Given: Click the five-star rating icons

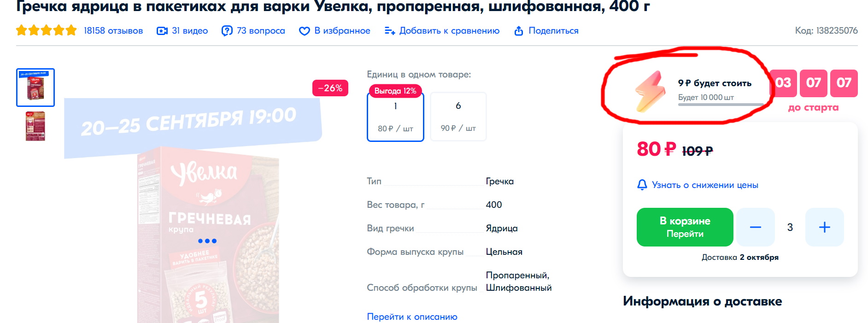Looking at the screenshot, I should click(46, 30).
